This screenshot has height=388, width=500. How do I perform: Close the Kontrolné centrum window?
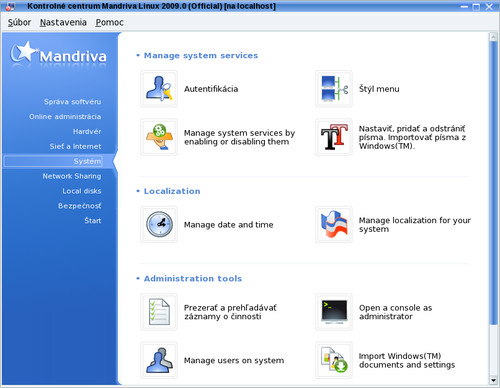(489, 7)
